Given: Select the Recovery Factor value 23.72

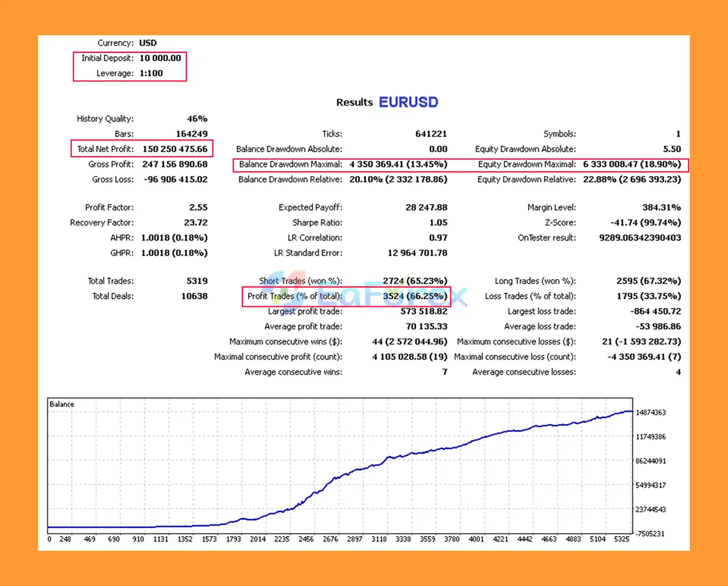Looking at the screenshot, I should click(x=196, y=223).
